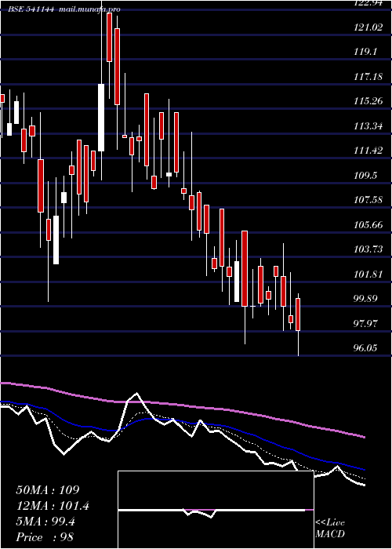This screenshot has width=392, height=549.
Task: Select the 111.42 price axis label
Action: 368,151
